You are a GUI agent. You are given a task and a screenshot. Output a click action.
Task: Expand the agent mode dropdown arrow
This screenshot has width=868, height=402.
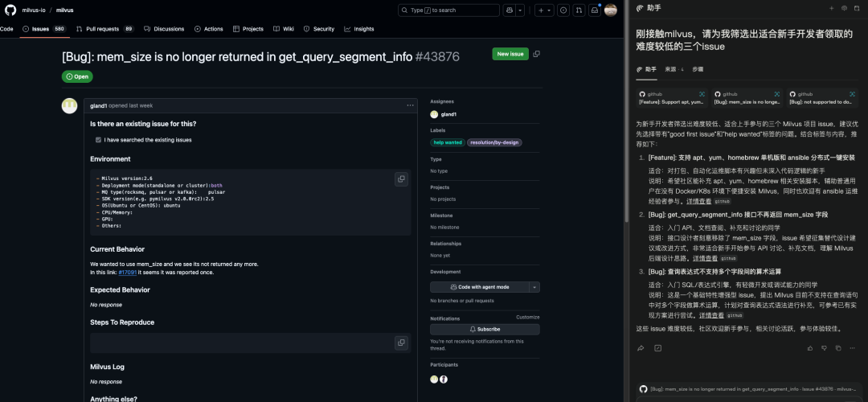(534, 287)
